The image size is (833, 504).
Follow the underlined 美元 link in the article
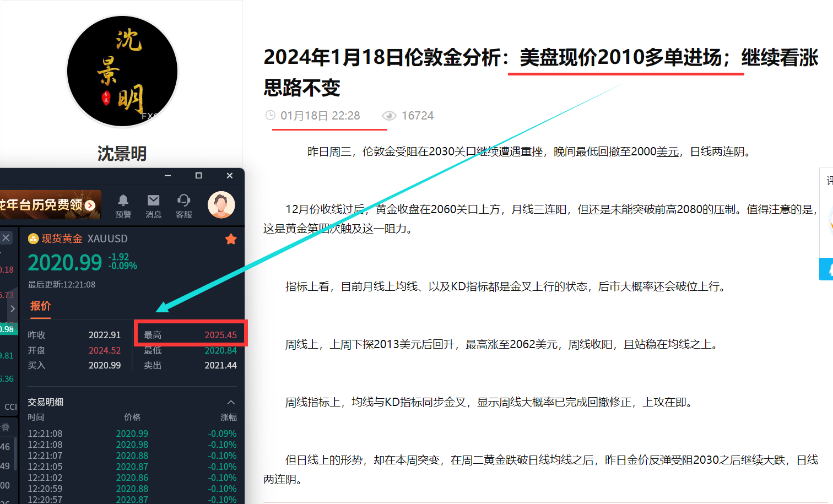point(668,151)
